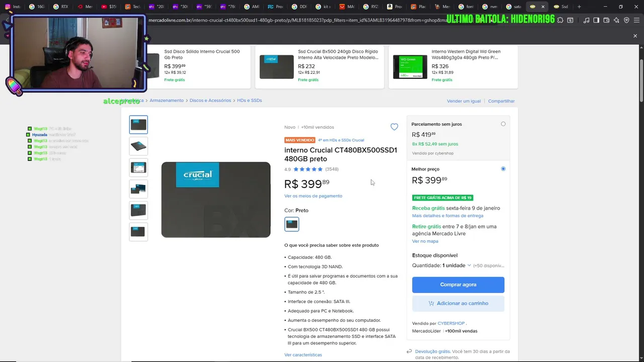The height and width of the screenshot is (362, 644).
Task: Add the Crucial SSD to favorites with the heart icon
Action: pyautogui.click(x=394, y=127)
